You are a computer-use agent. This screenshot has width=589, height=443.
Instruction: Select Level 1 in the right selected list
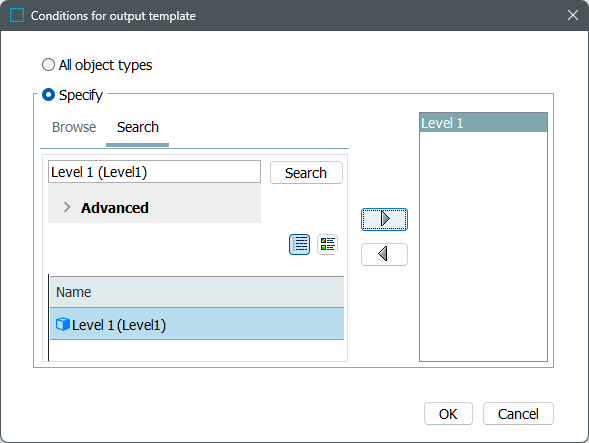tap(483, 123)
